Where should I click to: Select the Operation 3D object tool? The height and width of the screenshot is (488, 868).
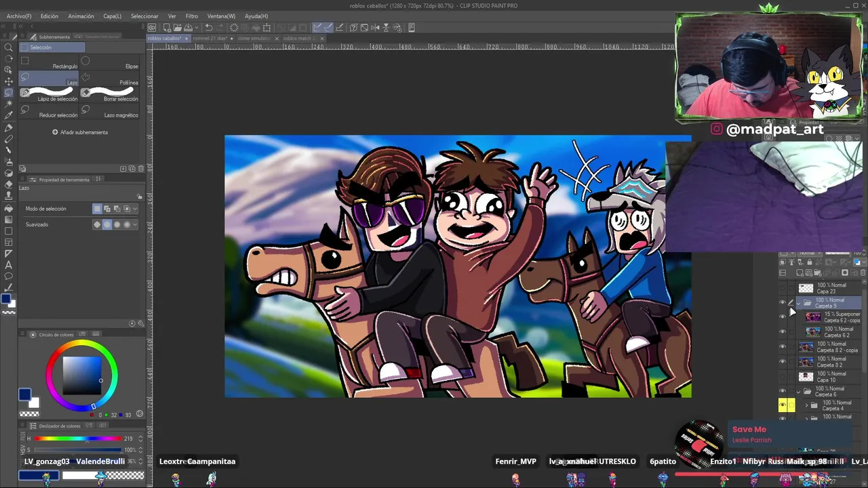(x=9, y=70)
